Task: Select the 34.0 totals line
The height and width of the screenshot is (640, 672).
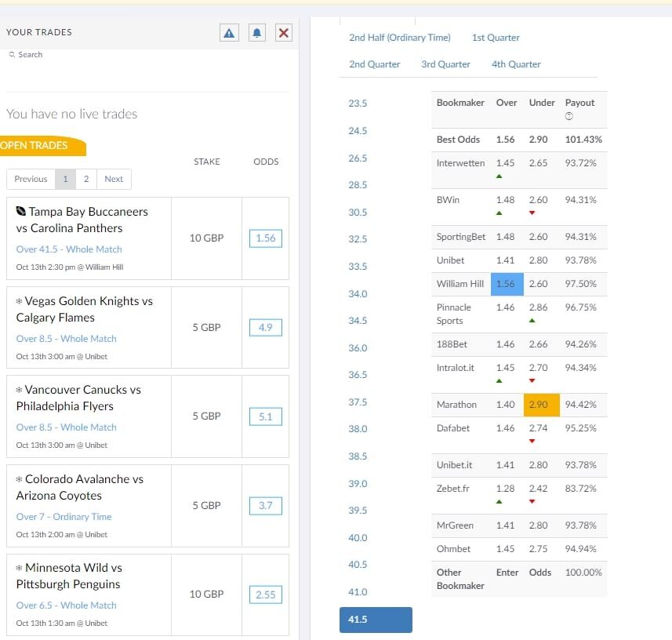Action: coord(358,293)
